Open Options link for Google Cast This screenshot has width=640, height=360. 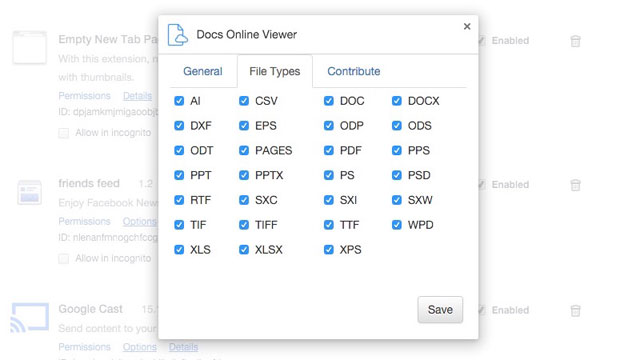click(x=140, y=347)
